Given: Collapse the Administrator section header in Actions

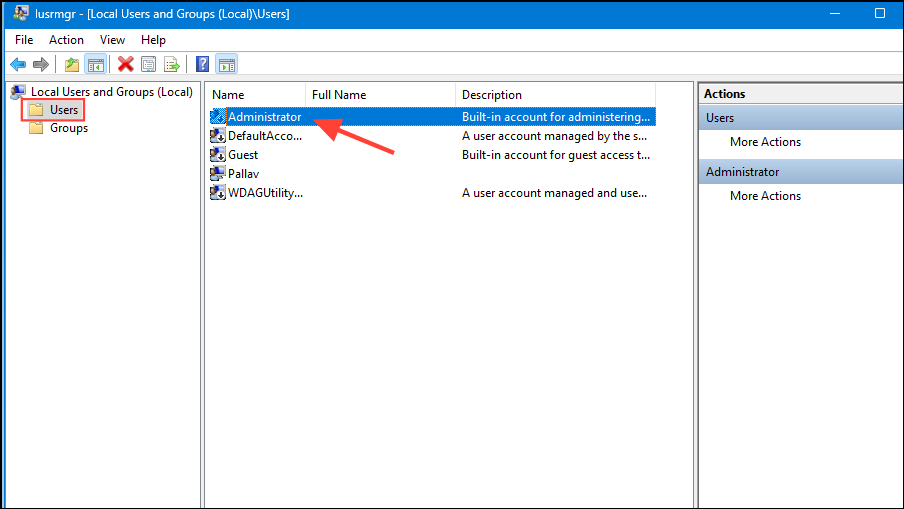Looking at the screenshot, I should [x=801, y=172].
